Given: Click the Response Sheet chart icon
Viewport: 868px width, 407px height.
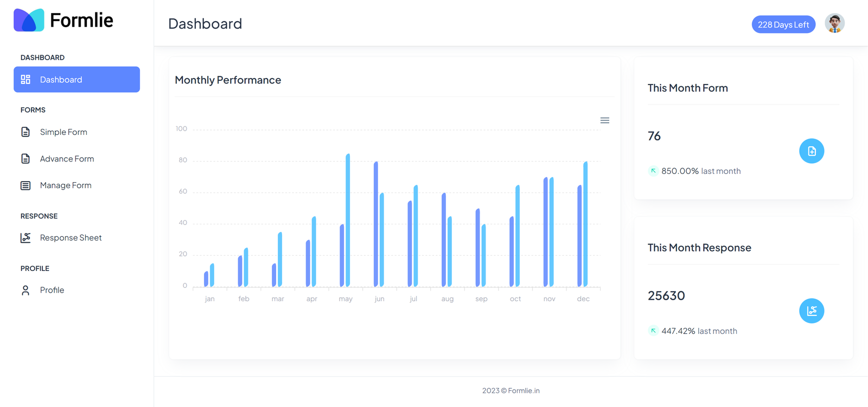Looking at the screenshot, I should pos(25,238).
